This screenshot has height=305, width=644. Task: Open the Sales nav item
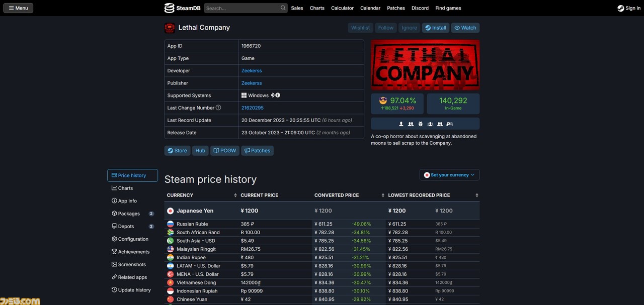pos(297,8)
